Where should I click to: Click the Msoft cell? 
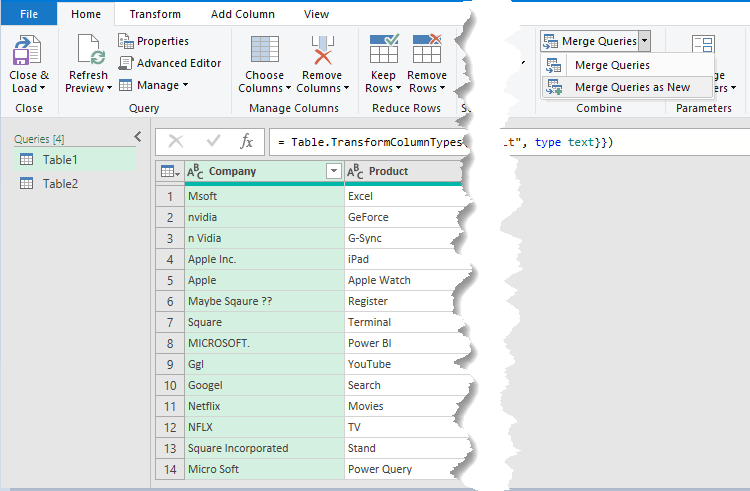click(x=265, y=196)
